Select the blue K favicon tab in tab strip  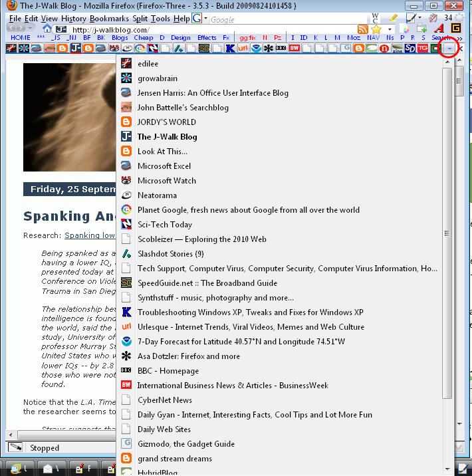pos(231,49)
